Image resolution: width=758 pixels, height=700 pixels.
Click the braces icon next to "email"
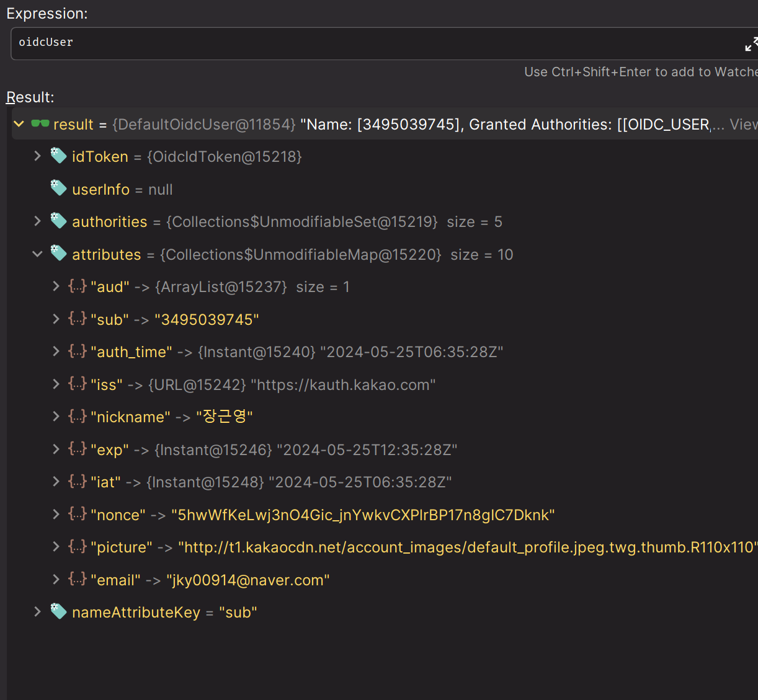[x=78, y=579]
